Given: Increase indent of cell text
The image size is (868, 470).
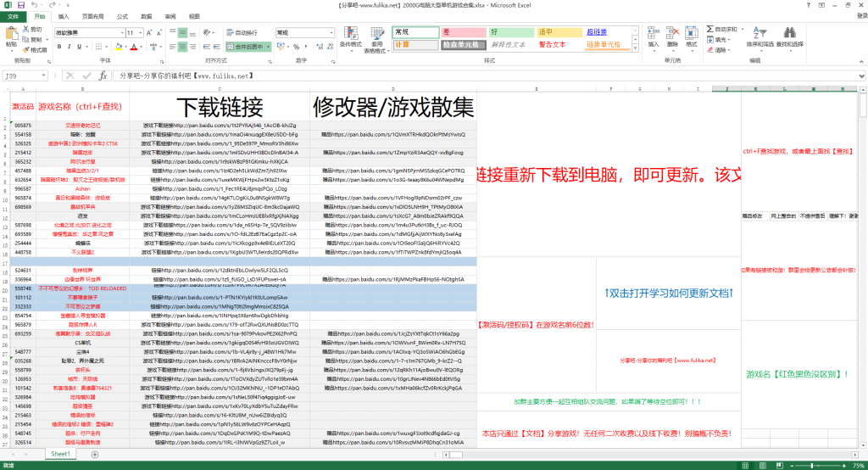Looking at the screenshot, I should (x=216, y=47).
